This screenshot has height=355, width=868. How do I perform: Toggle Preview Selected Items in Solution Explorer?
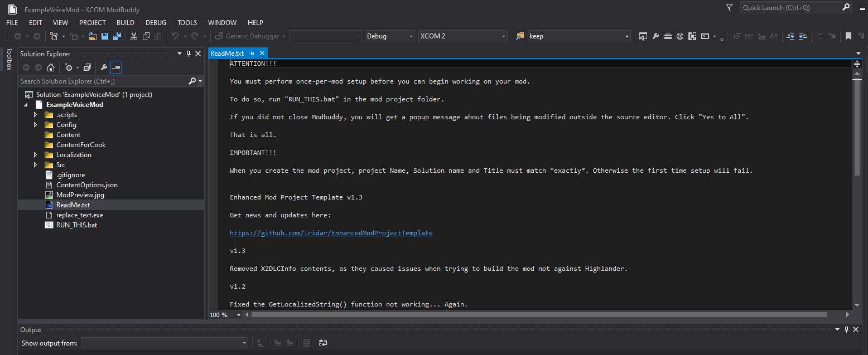click(x=116, y=67)
